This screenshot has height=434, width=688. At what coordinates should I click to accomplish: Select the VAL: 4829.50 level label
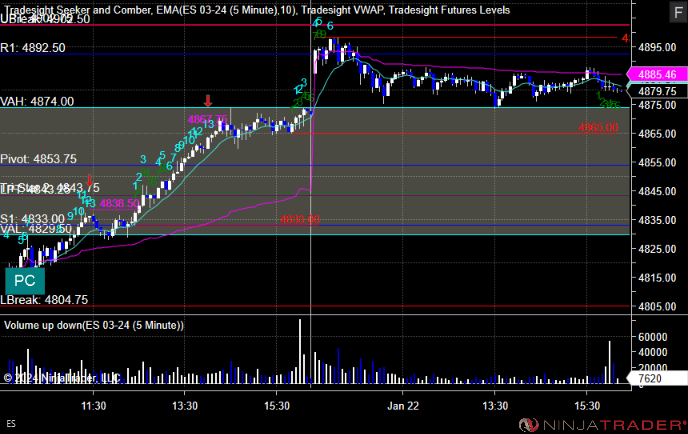[36, 229]
